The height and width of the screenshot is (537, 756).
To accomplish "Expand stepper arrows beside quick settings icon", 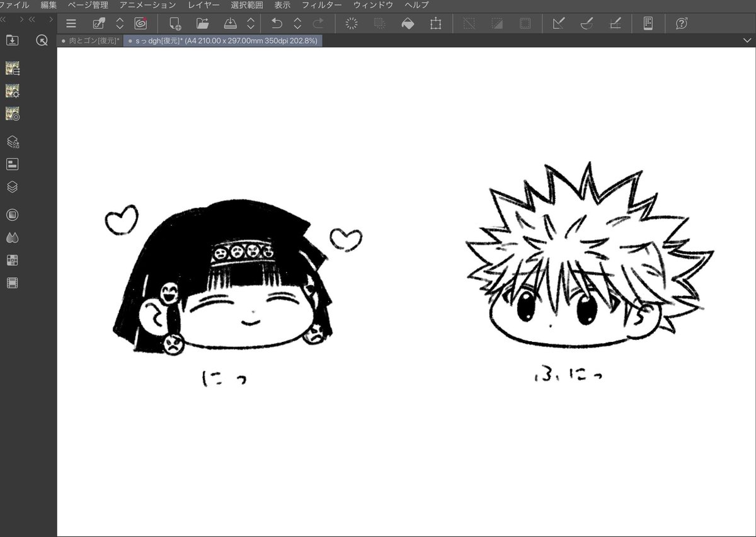I will (120, 24).
